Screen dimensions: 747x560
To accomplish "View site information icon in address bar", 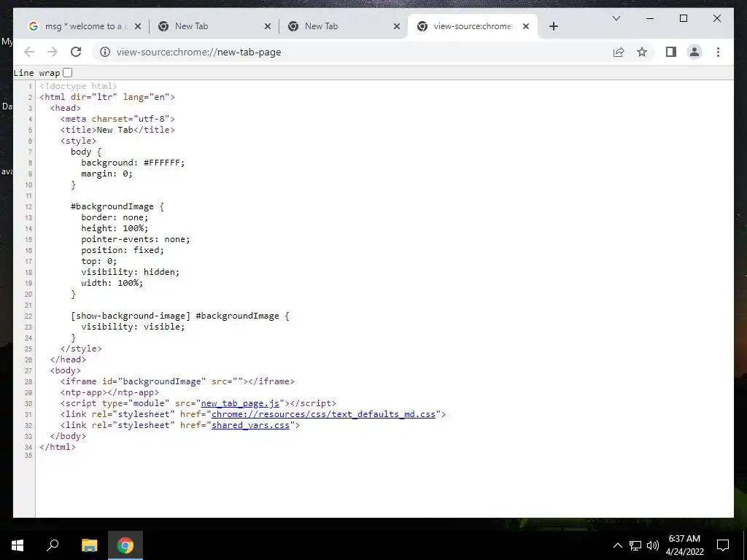I will coord(105,52).
